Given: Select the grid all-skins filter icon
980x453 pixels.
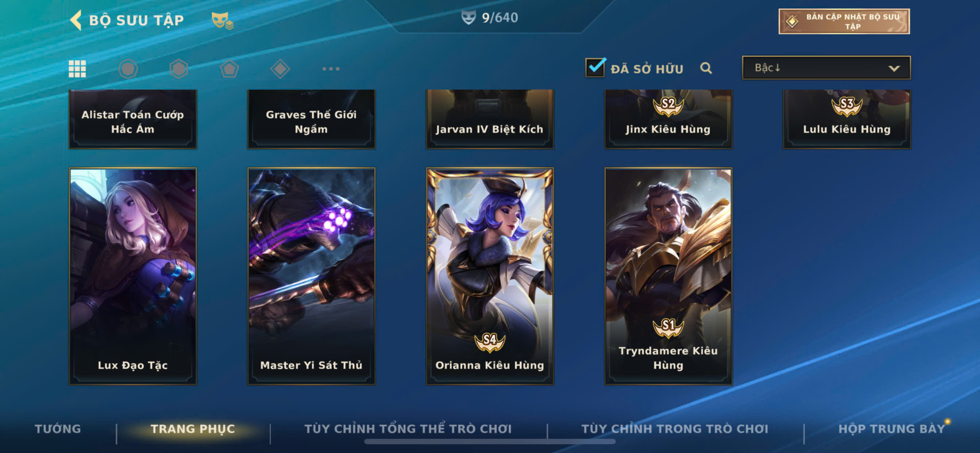Looking at the screenshot, I should pos(77,69).
